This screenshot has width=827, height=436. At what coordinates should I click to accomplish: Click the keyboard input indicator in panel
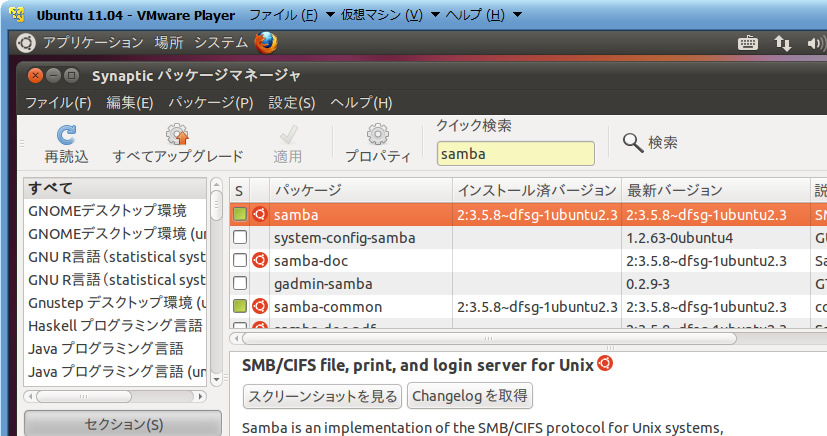(747, 43)
